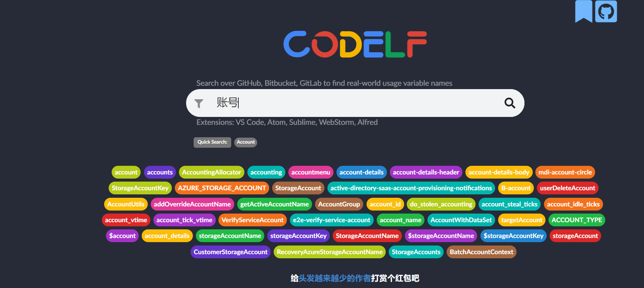Choose the e2e-verify-service-account tag

click(x=332, y=220)
